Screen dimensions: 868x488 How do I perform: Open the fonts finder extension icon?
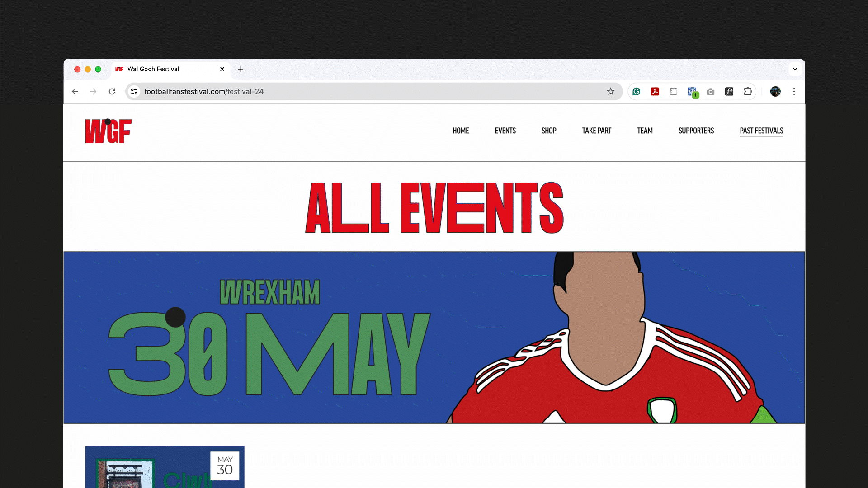[729, 92]
